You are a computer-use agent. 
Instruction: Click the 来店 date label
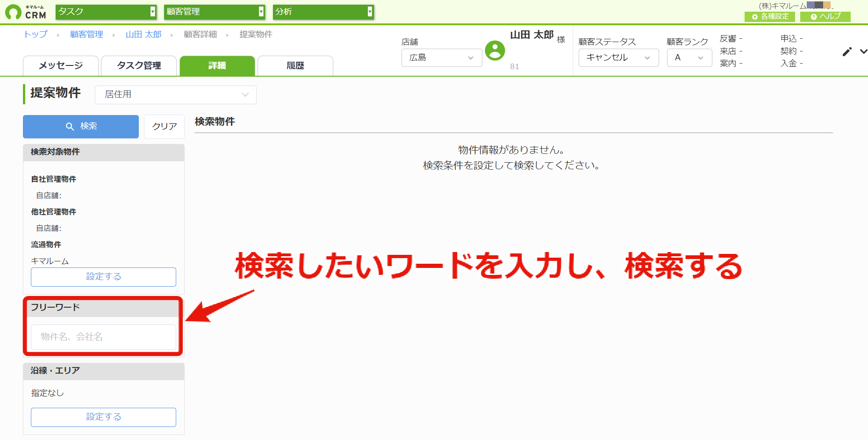point(728,51)
